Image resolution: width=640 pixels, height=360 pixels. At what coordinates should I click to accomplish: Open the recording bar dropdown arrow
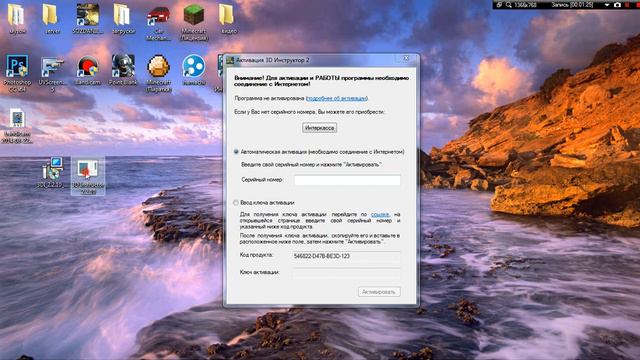[607, 5]
